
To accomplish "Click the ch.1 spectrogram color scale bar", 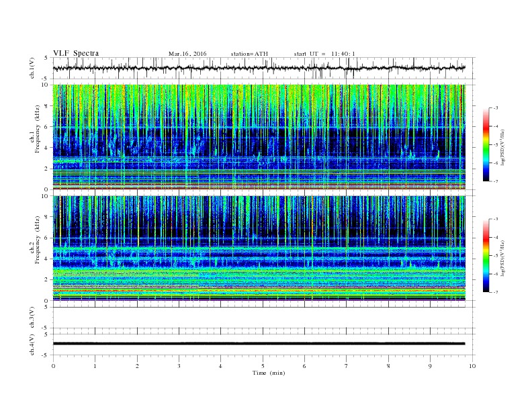I will [486, 145].
